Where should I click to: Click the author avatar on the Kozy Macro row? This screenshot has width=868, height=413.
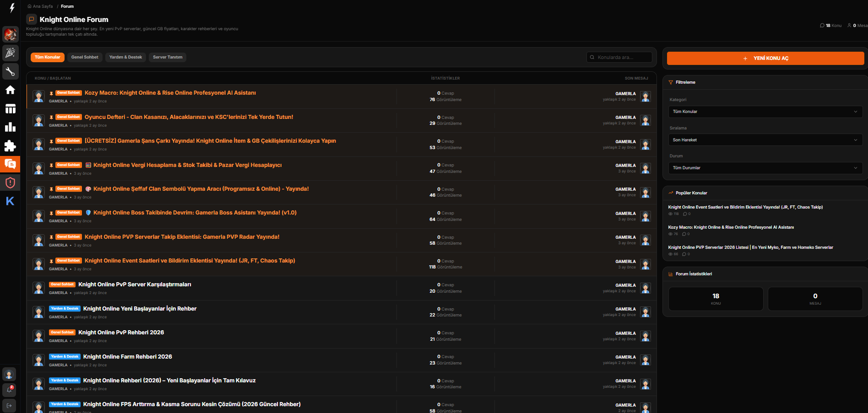pos(38,97)
